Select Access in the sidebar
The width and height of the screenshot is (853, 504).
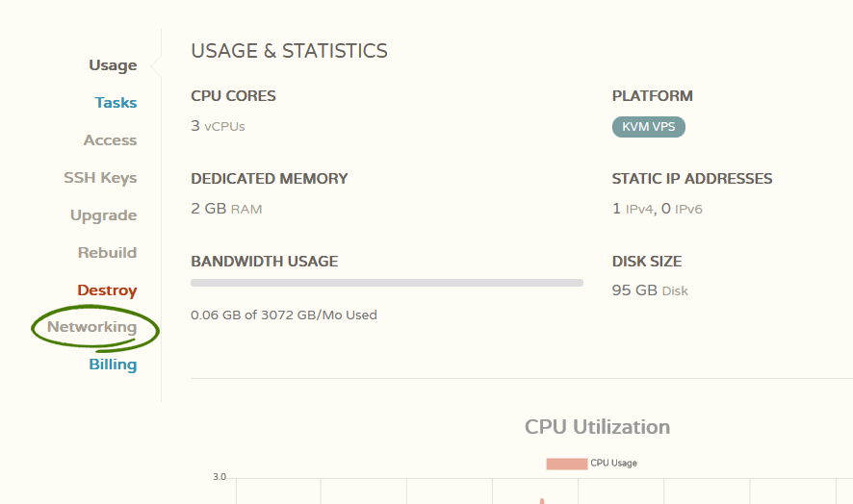[x=110, y=140]
